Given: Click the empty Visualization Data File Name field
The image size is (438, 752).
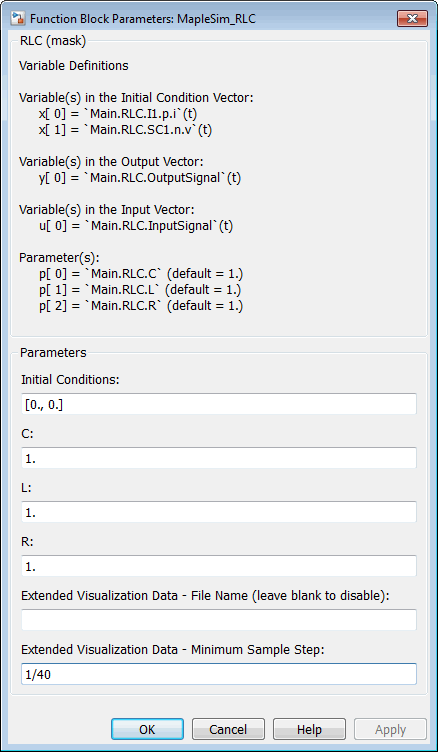Looking at the screenshot, I should [219, 620].
